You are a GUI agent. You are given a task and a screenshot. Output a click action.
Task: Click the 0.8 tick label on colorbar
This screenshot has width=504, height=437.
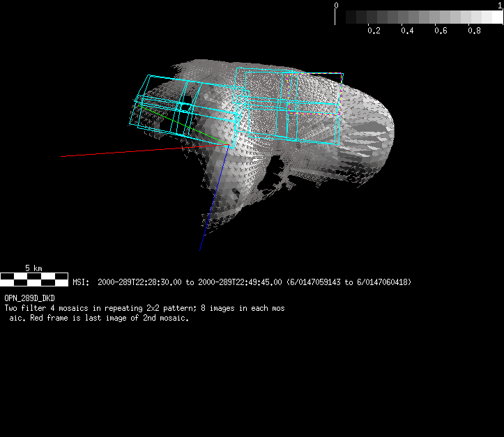(475, 31)
